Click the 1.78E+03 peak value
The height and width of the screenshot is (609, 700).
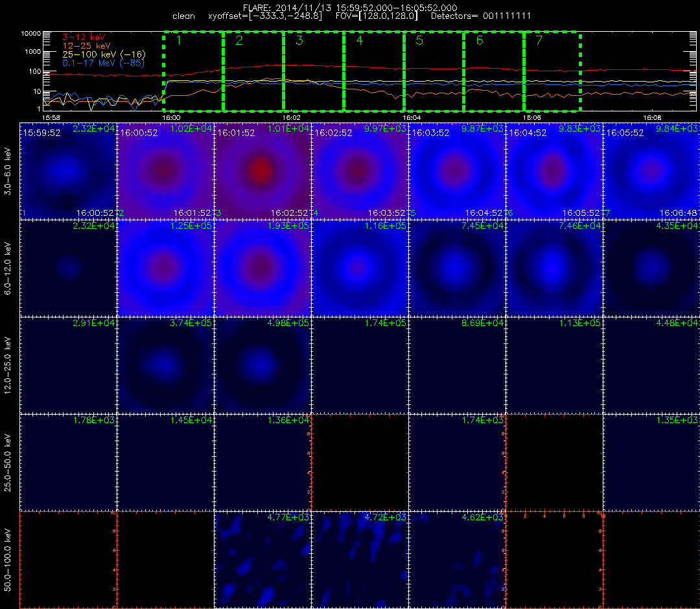(x=94, y=420)
